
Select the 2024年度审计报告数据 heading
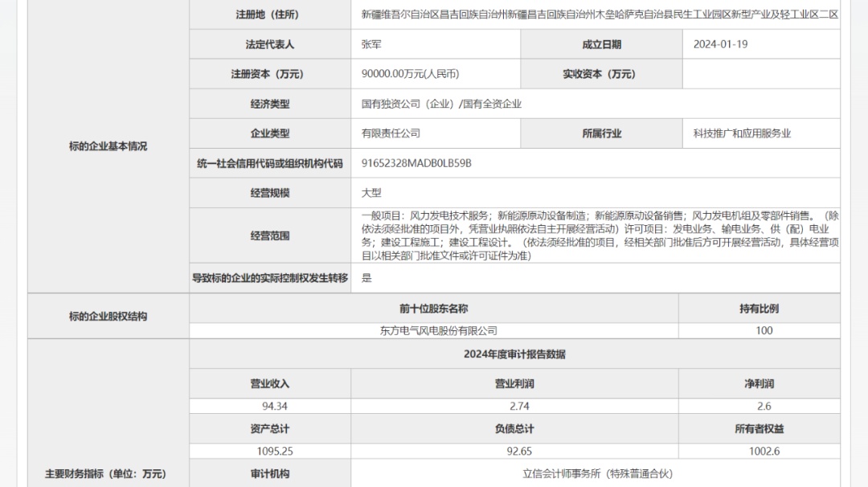[x=514, y=354]
